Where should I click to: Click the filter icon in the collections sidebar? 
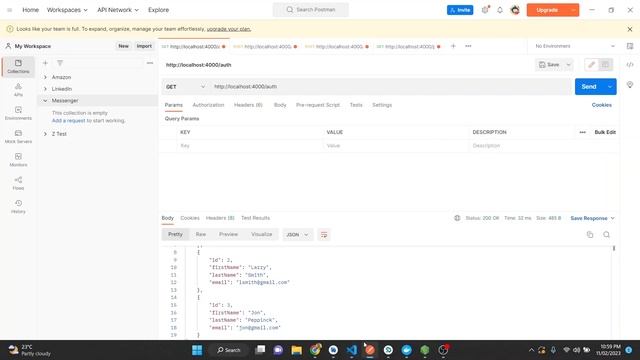[x=60, y=63]
